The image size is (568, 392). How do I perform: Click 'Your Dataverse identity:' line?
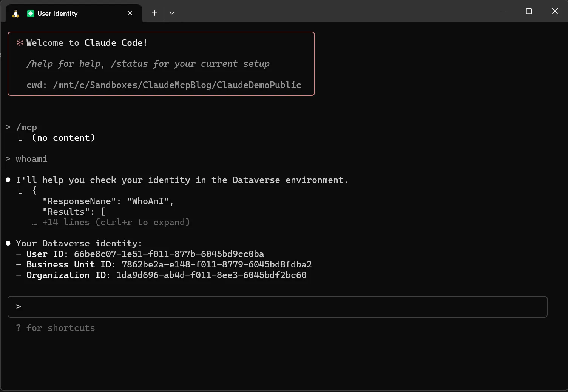click(79, 243)
